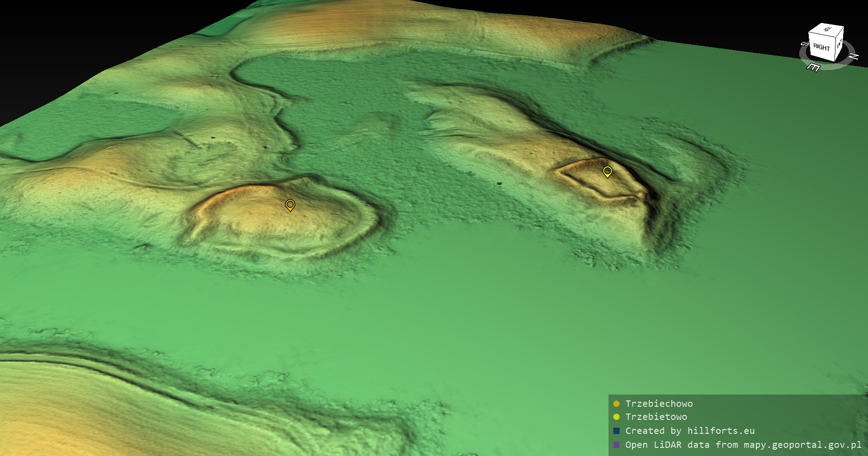Click the E compass letter
This screenshot has width=868, height=456.
(x=813, y=67)
